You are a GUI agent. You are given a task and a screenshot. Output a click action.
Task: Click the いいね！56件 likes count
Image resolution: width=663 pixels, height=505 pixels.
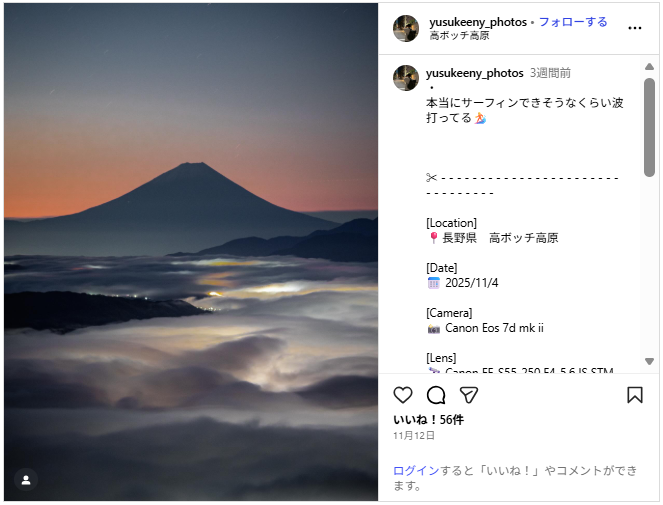coord(428,420)
